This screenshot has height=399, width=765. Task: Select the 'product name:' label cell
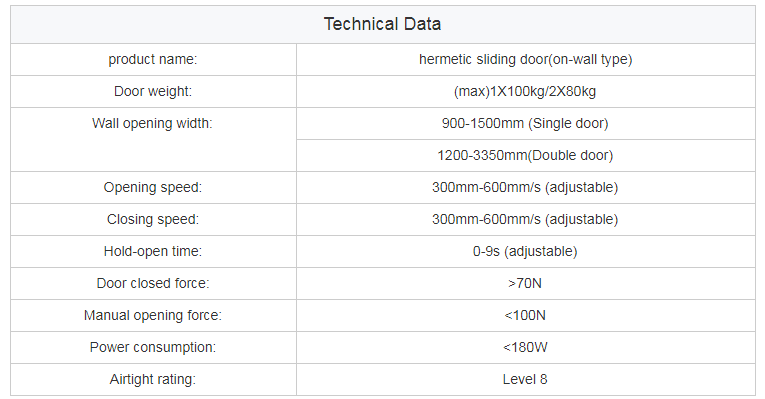click(153, 60)
